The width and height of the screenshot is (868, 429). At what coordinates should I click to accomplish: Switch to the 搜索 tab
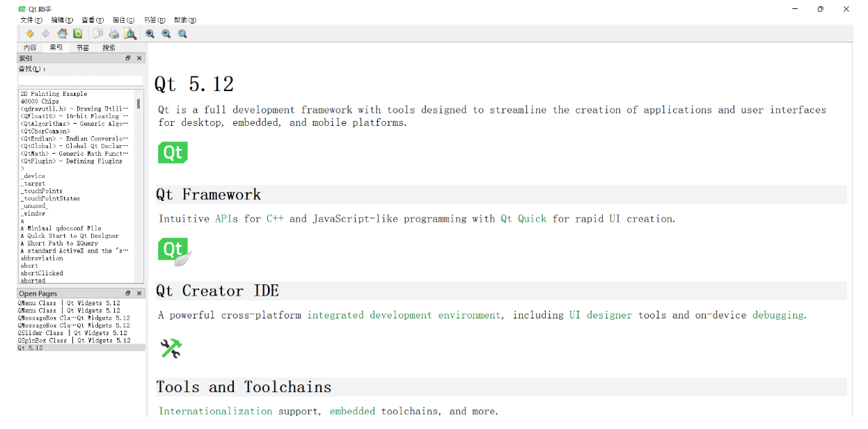click(109, 48)
